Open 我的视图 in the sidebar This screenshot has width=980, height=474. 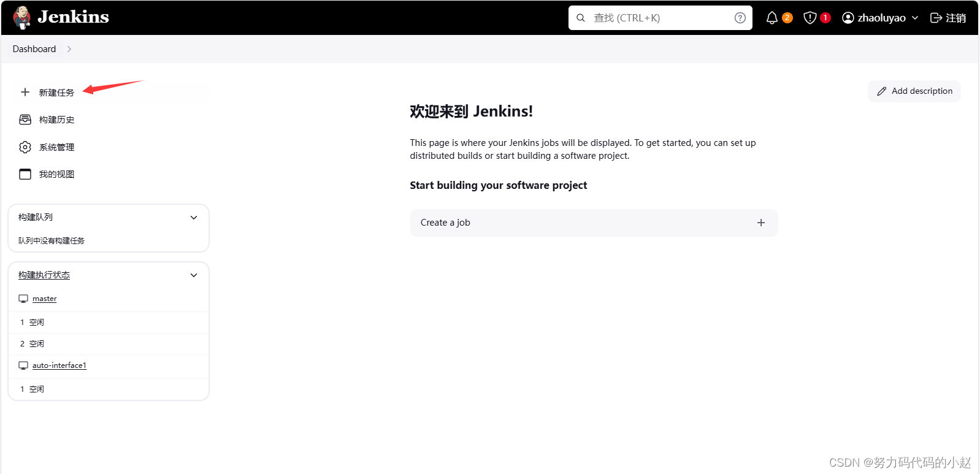[56, 174]
